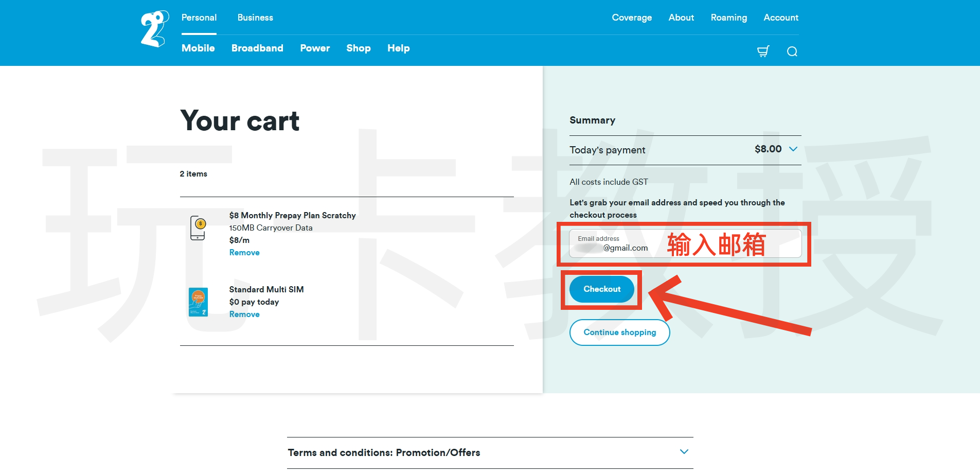Expand Terms and conditions: Promotion/Offers section
Screen dimensions: 980x473
[490, 452]
